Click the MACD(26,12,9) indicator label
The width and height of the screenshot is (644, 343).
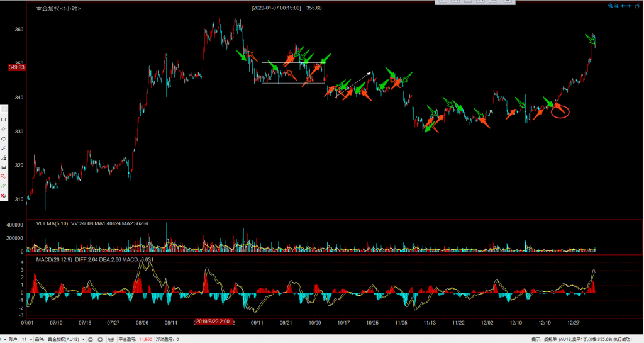coord(55,259)
